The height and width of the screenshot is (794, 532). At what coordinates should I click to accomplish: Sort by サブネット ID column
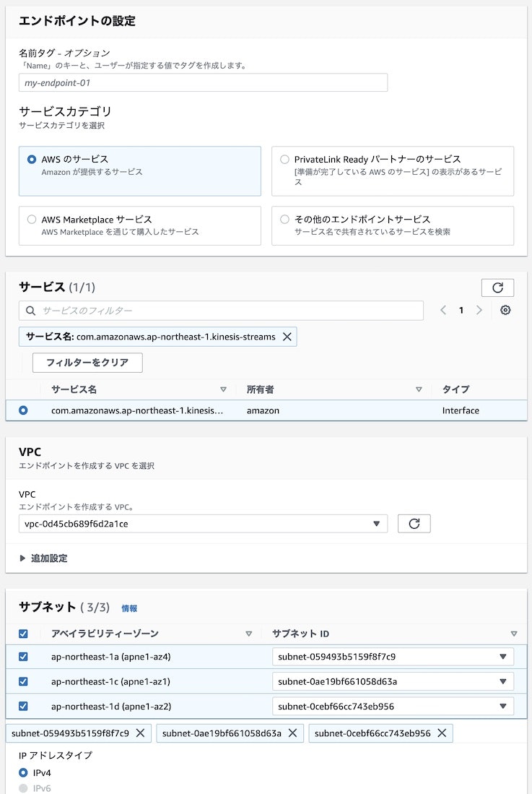click(x=514, y=634)
